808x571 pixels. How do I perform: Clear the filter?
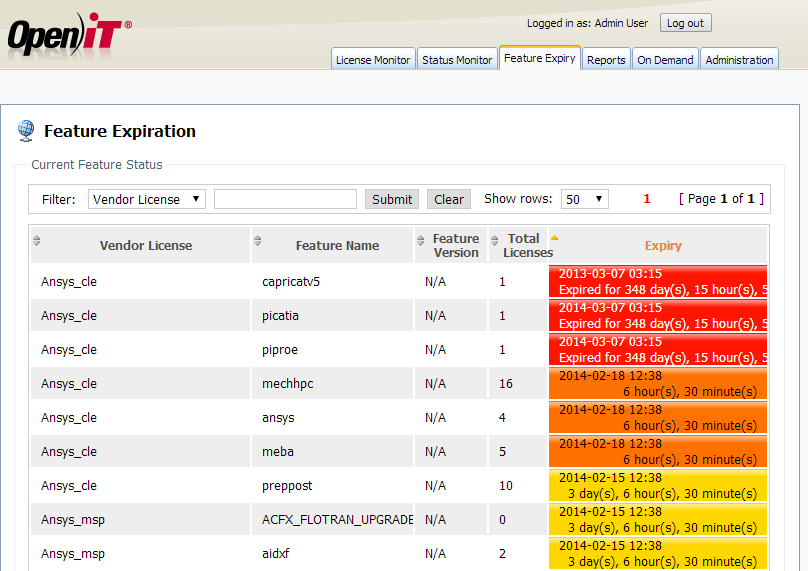tap(449, 199)
